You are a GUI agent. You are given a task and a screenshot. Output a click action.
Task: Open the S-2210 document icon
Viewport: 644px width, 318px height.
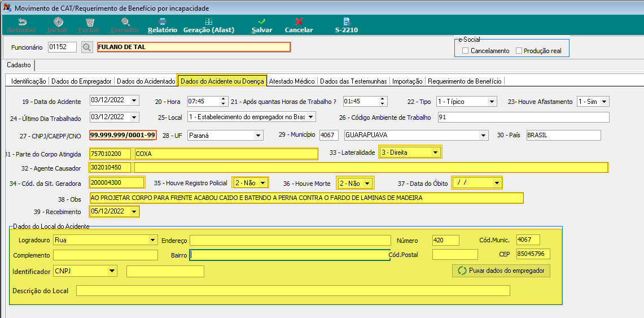(347, 22)
